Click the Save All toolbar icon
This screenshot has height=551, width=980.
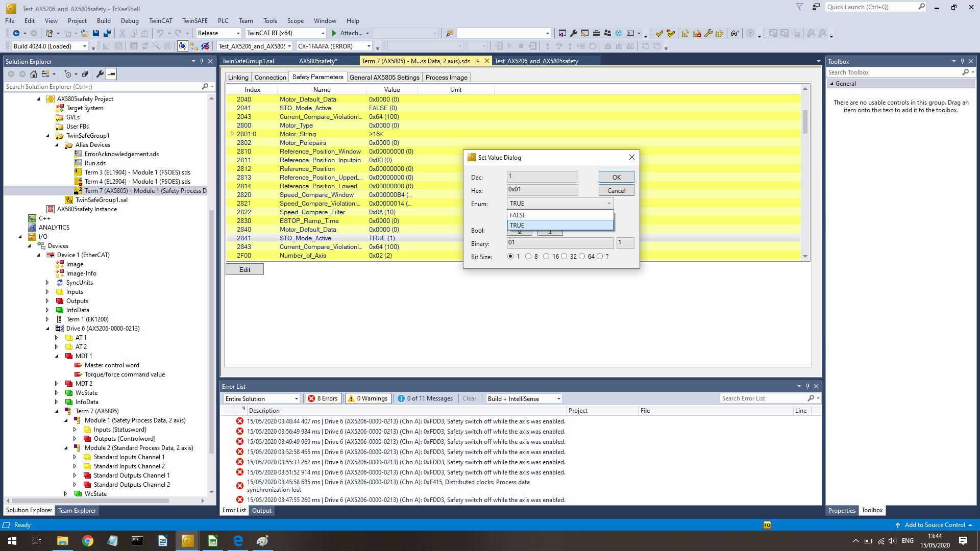coord(107,33)
